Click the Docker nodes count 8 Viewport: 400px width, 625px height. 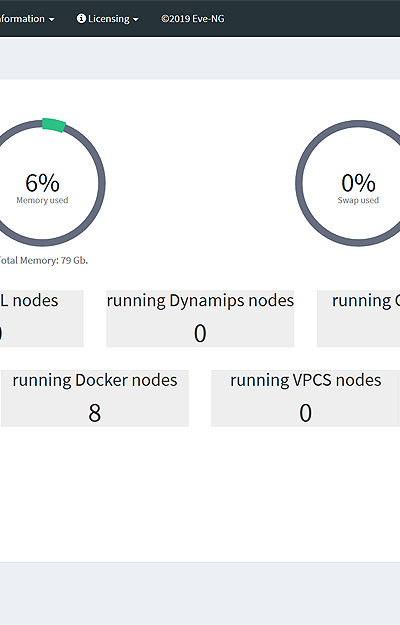tap(94, 413)
